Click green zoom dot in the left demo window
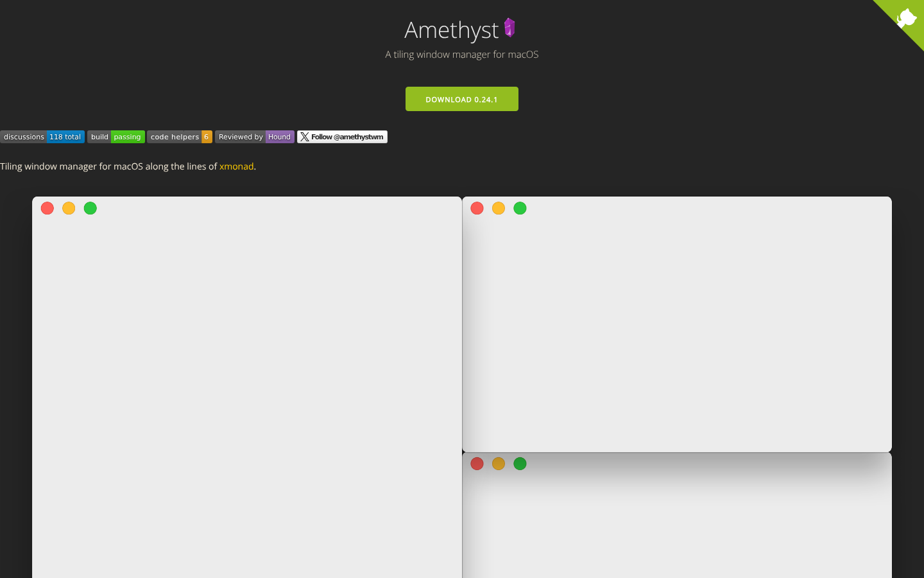The height and width of the screenshot is (578, 924). [x=90, y=208]
